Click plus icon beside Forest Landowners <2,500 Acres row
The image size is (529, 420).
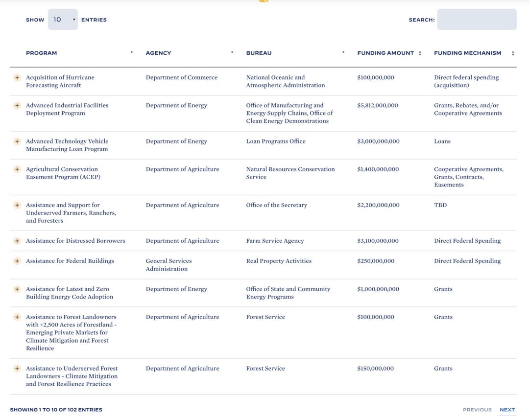pos(17,317)
